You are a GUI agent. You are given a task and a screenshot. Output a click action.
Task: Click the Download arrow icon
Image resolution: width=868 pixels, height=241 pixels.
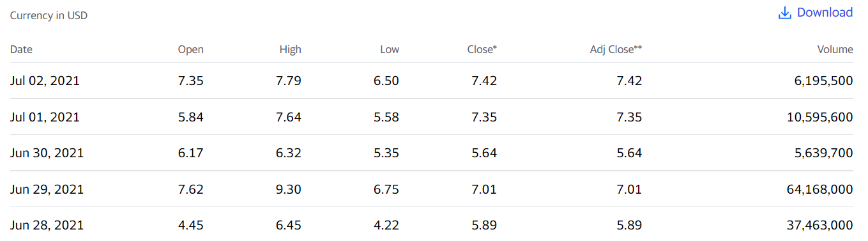[785, 13]
